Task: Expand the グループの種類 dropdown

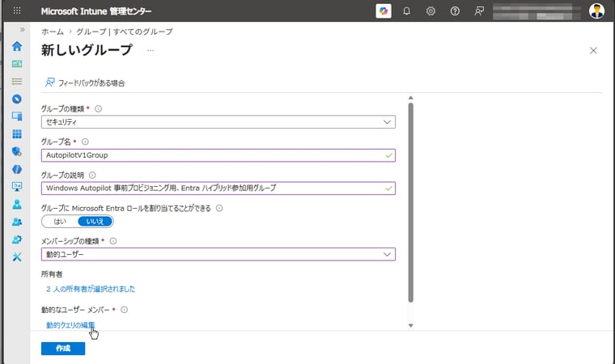Action: pyautogui.click(x=218, y=122)
